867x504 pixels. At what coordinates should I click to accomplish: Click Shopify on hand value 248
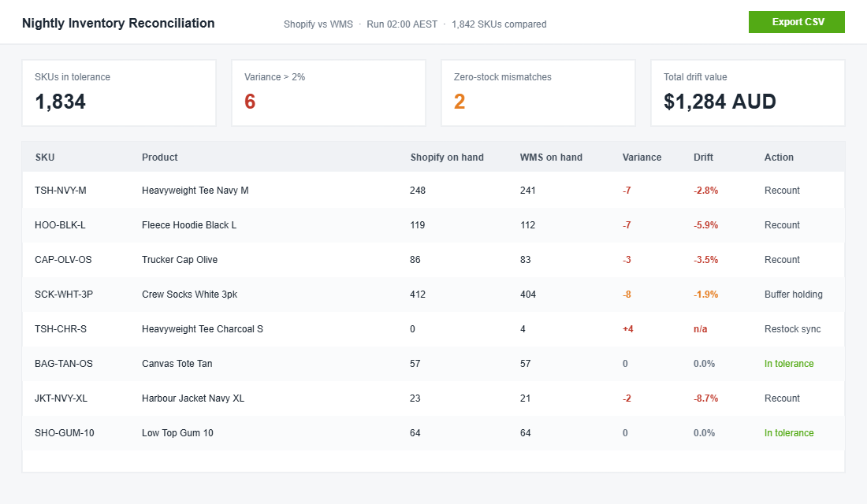[x=418, y=190]
